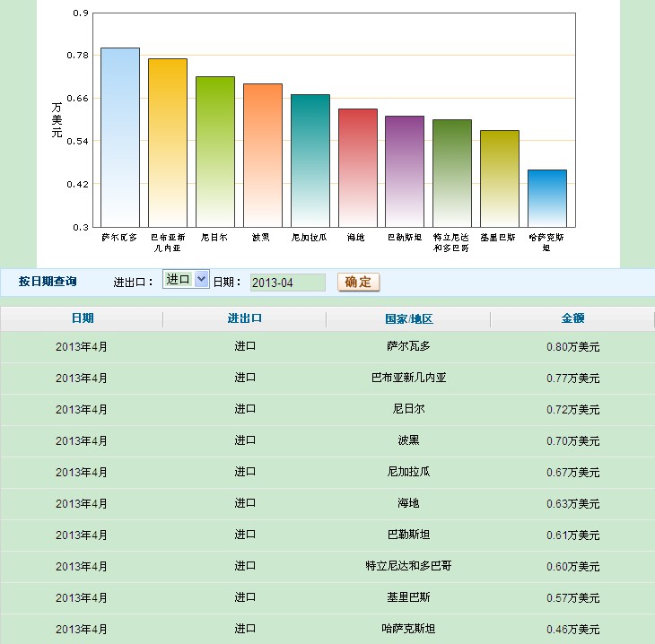
Task: Select the 波黑 orange bar in chart
Action: coord(263,155)
